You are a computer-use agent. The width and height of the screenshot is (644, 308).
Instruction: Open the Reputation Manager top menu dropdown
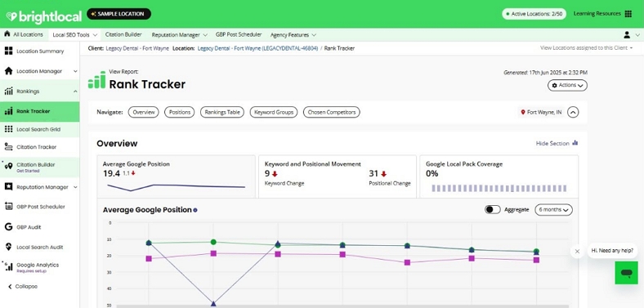[180, 35]
